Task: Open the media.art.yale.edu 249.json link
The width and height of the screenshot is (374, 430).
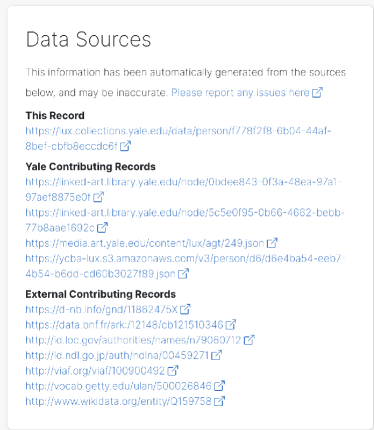Action: (145, 243)
